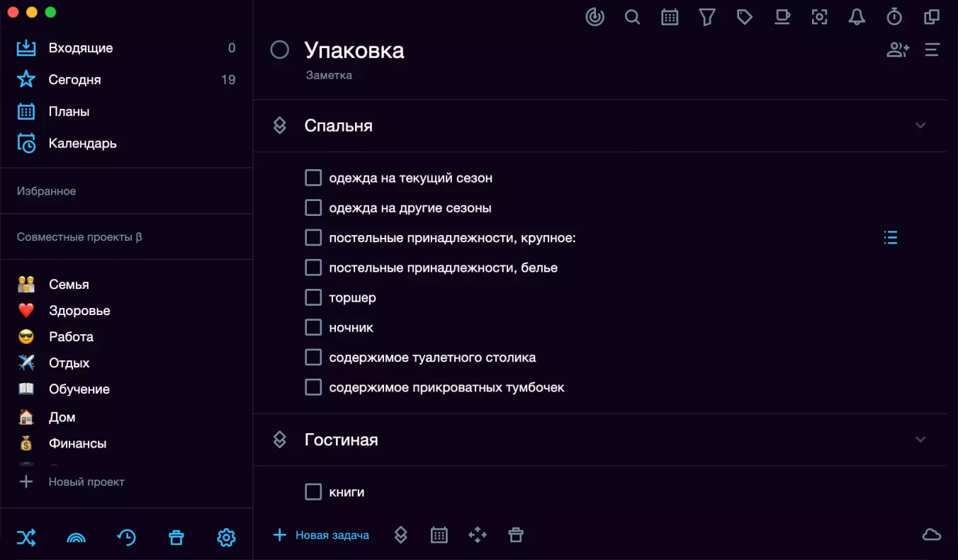Image resolution: width=958 pixels, height=560 pixels.
Task: Open the trash icon in sidebar bottom bar
Action: click(x=176, y=537)
